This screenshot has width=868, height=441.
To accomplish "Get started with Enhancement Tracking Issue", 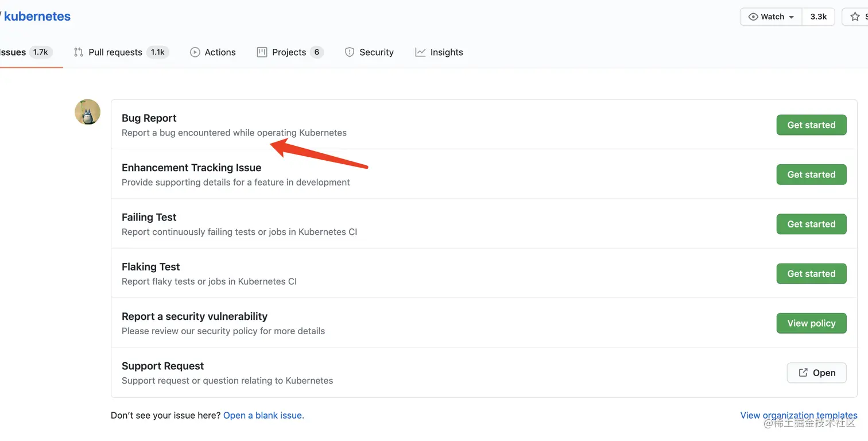I will click(x=811, y=175).
